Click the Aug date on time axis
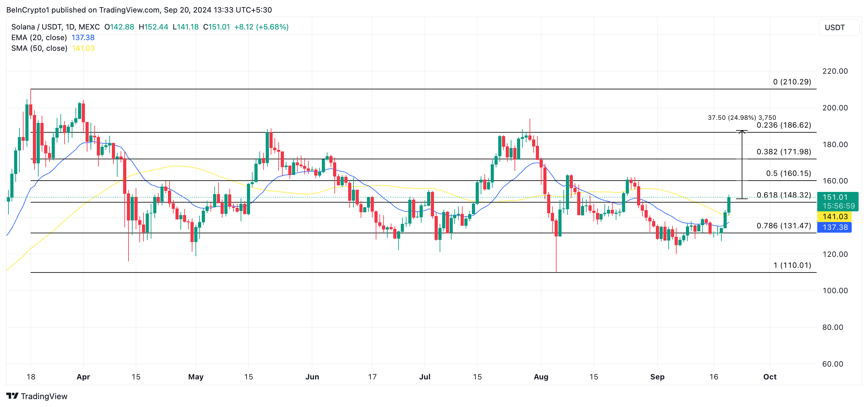This screenshot has width=868, height=407. [x=541, y=377]
